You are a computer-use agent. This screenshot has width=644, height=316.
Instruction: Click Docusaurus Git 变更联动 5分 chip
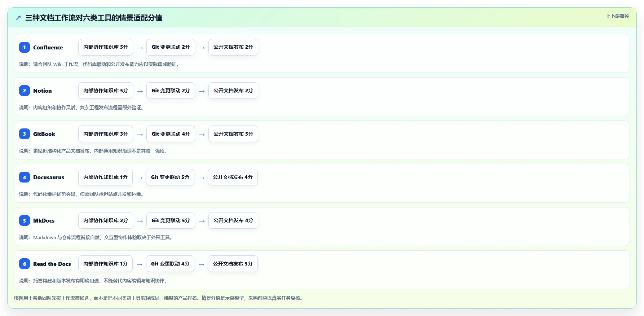coord(170,177)
